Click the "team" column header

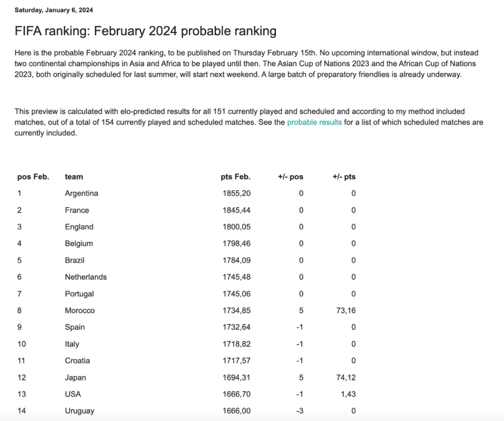point(74,176)
